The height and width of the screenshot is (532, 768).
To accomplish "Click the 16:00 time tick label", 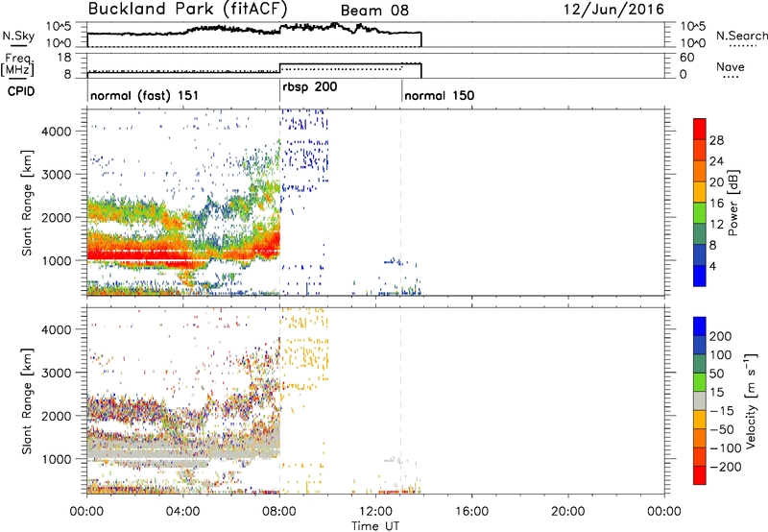I will [x=471, y=512].
